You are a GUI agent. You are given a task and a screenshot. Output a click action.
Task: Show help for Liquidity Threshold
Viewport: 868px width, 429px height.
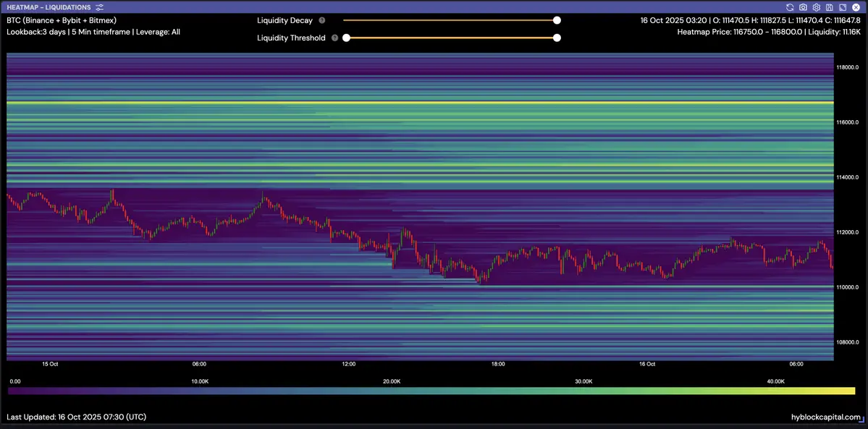334,38
